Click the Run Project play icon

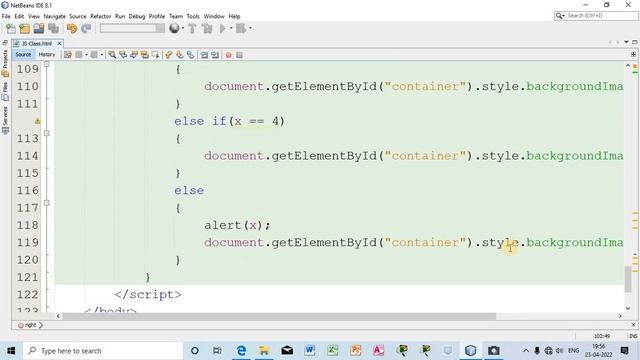tap(223, 29)
